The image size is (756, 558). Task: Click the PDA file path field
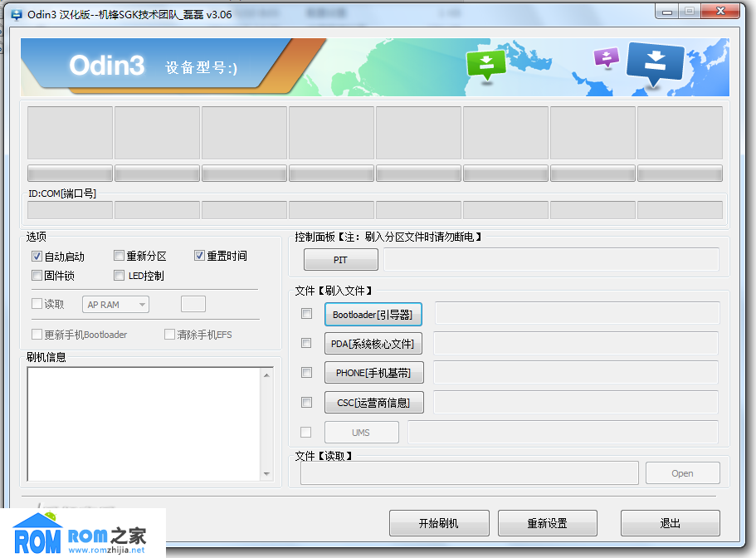click(x=576, y=343)
